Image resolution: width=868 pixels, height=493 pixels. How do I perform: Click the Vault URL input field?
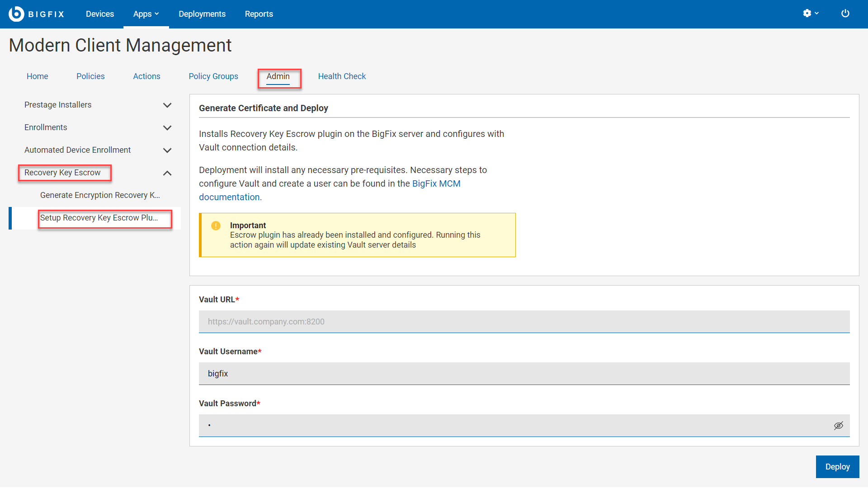(524, 322)
